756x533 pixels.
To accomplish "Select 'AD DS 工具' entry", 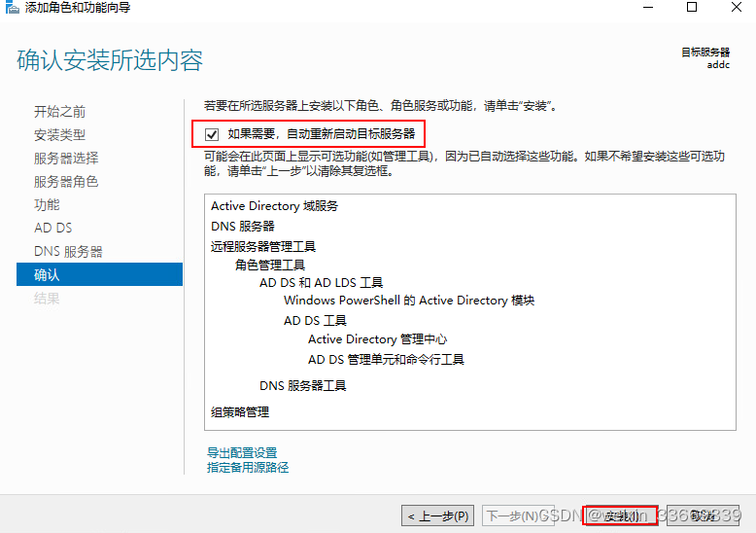I will [315, 321].
